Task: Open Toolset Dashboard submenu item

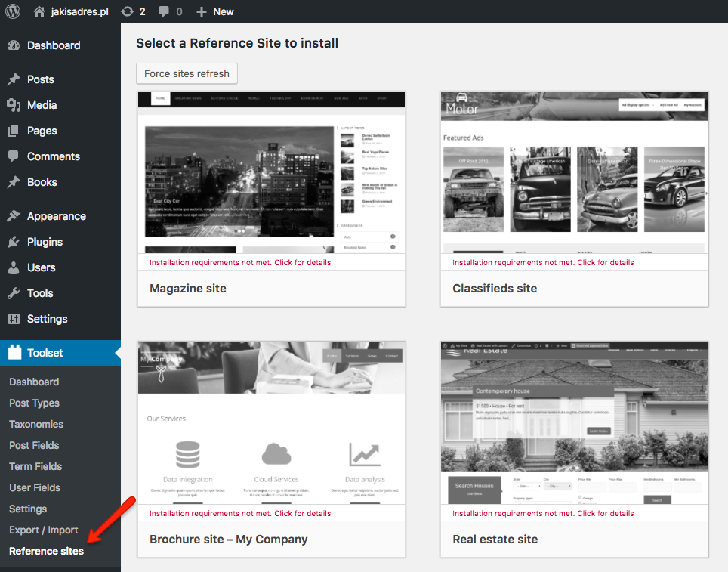Action: 34,382
